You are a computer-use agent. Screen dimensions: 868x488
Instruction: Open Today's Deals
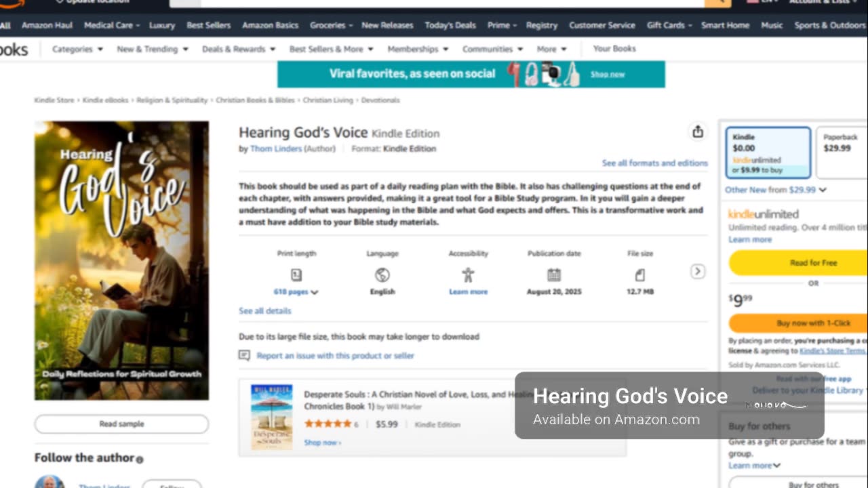click(x=450, y=25)
